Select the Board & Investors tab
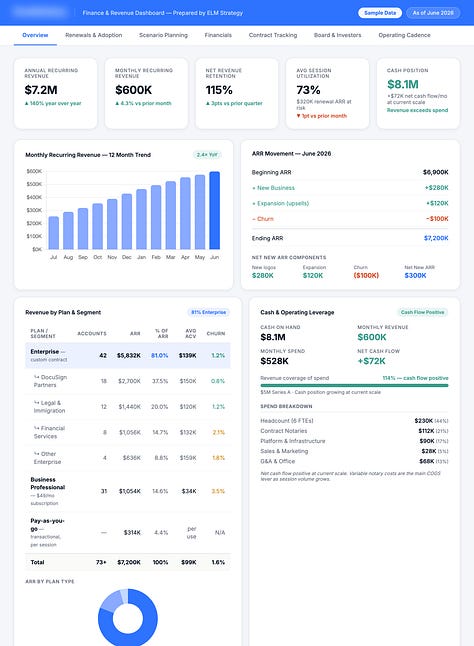This screenshot has width=474, height=646. (337, 35)
